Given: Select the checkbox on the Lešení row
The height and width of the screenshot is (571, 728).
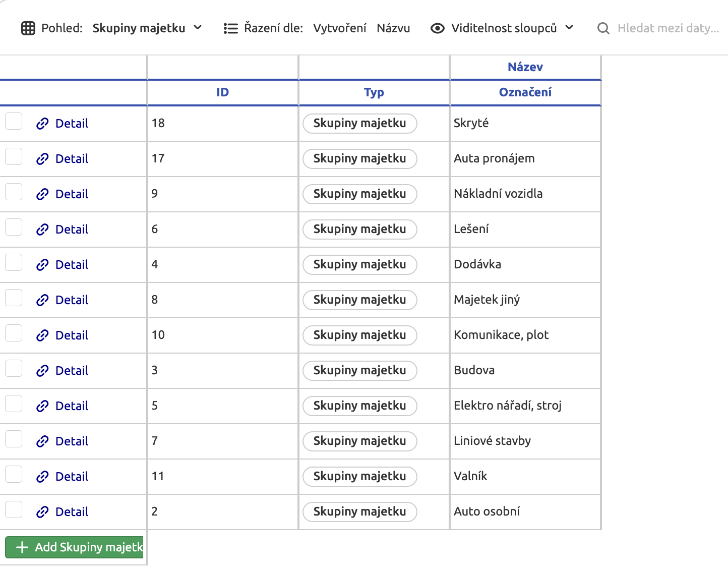Looking at the screenshot, I should [14, 226].
